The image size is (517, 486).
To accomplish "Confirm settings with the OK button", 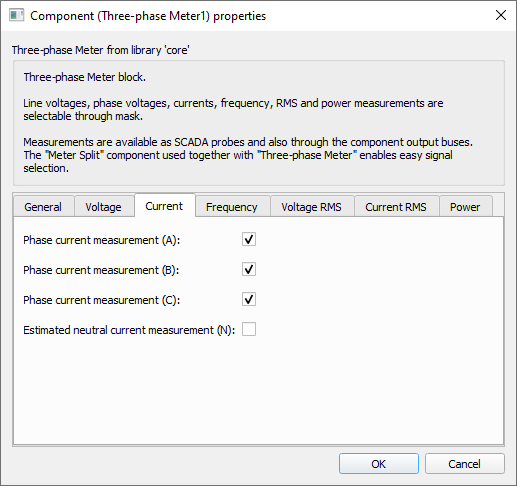I will point(379,463).
